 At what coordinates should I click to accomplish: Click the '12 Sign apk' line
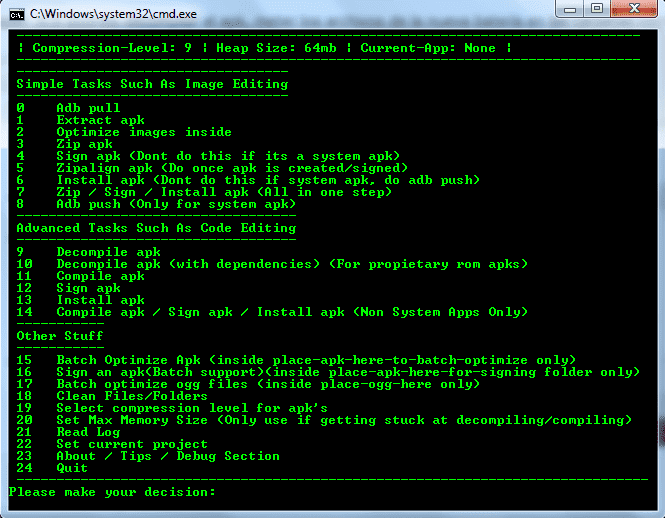(69, 288)
